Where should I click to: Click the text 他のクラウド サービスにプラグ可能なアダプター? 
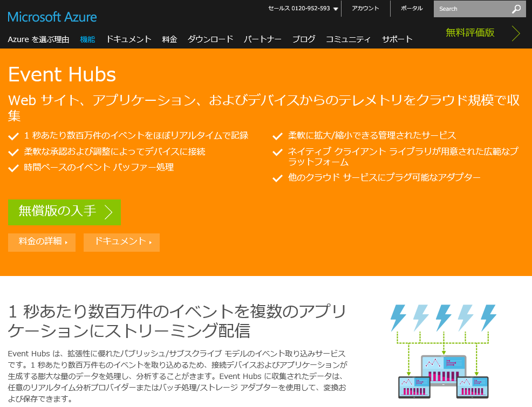click(384, 177)
